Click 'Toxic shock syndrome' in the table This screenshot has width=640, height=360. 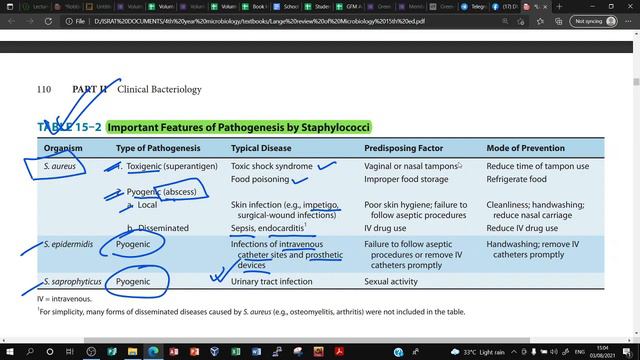click(271, 166)
